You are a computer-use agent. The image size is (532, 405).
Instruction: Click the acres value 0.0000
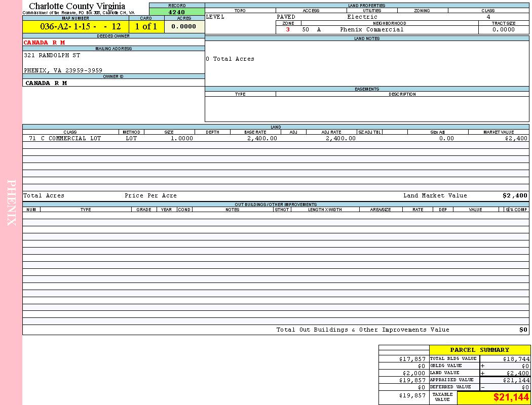coord(184,27)
